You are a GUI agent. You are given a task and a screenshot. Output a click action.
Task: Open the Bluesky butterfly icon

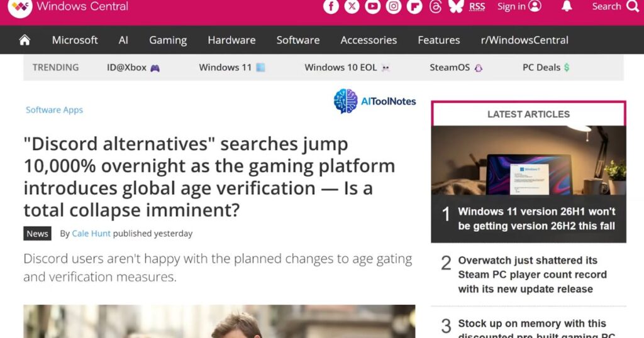[456, 6]
